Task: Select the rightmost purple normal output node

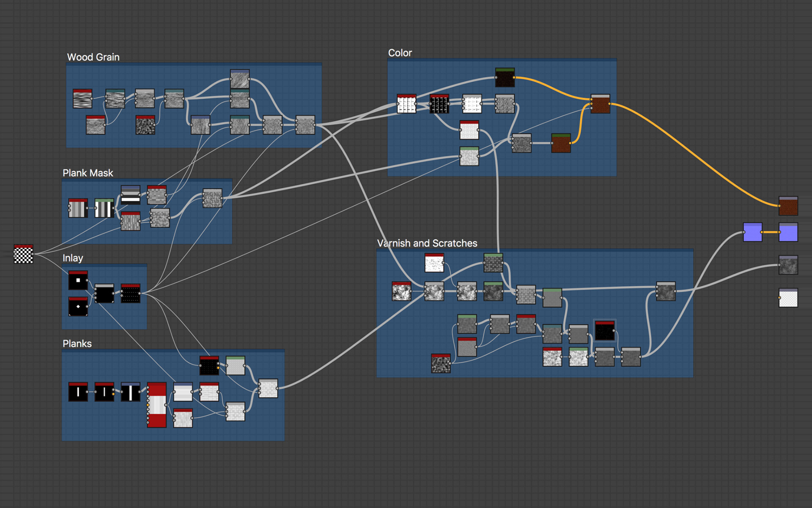Action: pyautogui.click(x=788, y=232)
